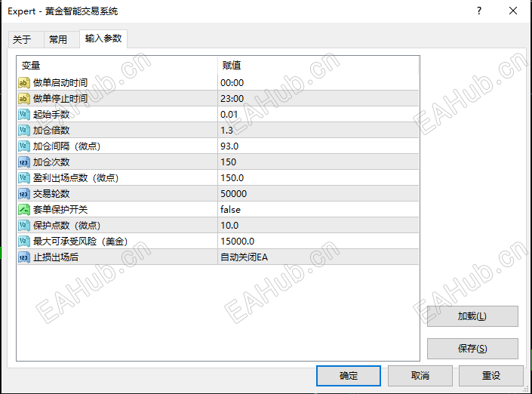The width and height of the screenshot is (532, 394).
Task: Select the 止损出场后 variable name
Action: pos(56,257)
